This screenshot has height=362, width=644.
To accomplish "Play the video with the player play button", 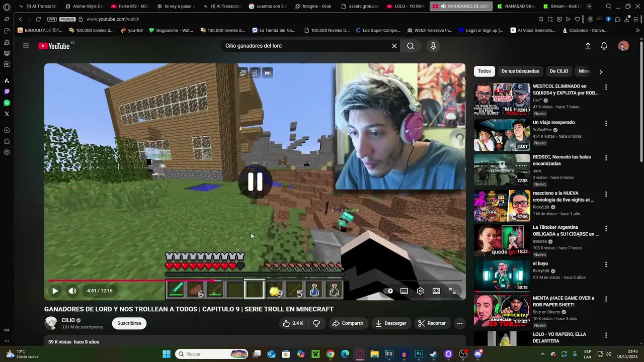I will (x=55, y=291).
